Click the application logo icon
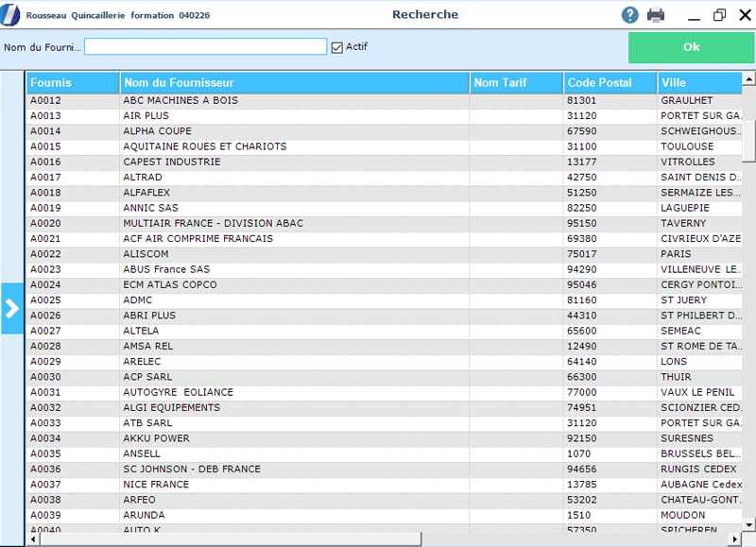The width and height of the screenshot is (756, 547). click(10, 14)
